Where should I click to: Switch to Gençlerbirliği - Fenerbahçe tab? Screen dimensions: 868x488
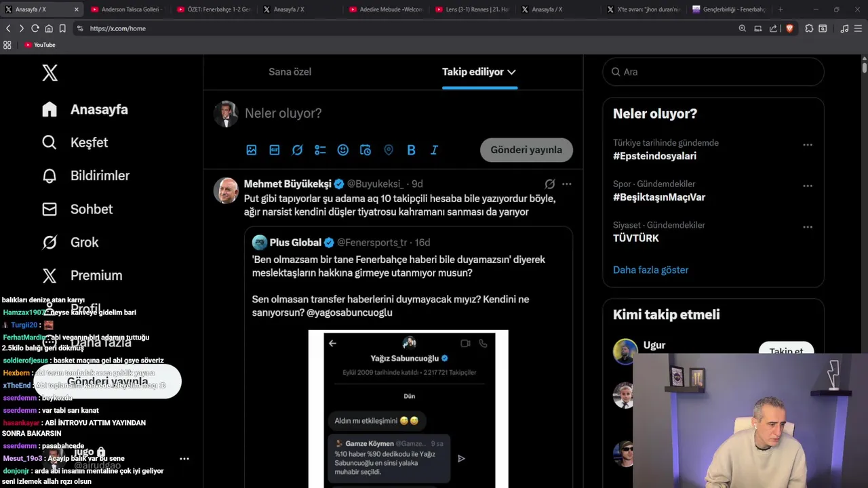729,9
